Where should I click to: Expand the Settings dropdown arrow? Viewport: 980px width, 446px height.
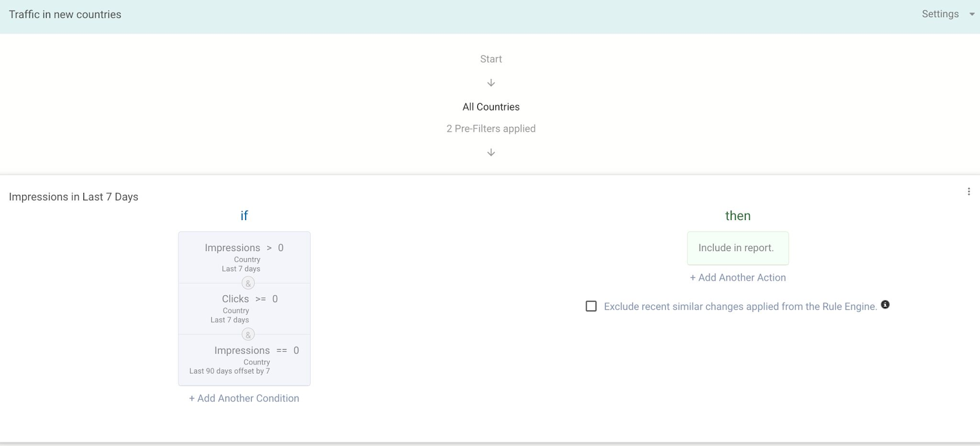(x=971, y=14)
